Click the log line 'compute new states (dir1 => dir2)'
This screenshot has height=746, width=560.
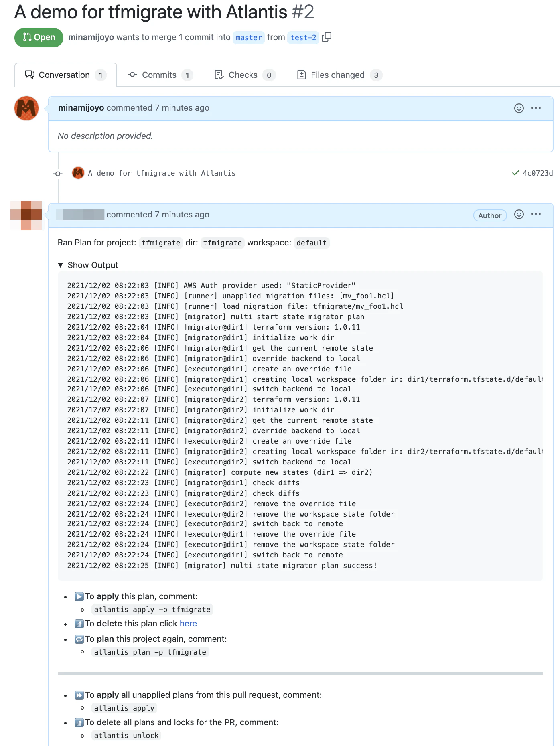tap(220, 472)
